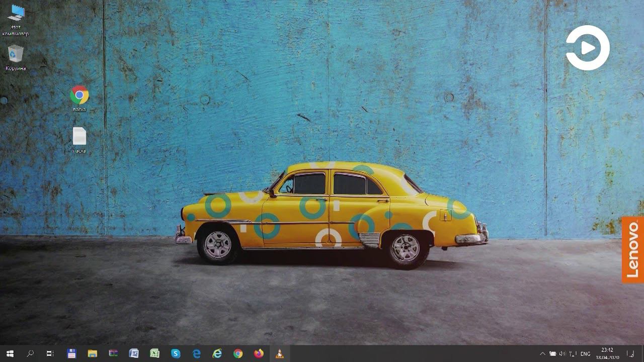This screenshot has width=644, height=362.
Task: Launch Google Chrome from the taskbar
Action: tap(238, 353)
